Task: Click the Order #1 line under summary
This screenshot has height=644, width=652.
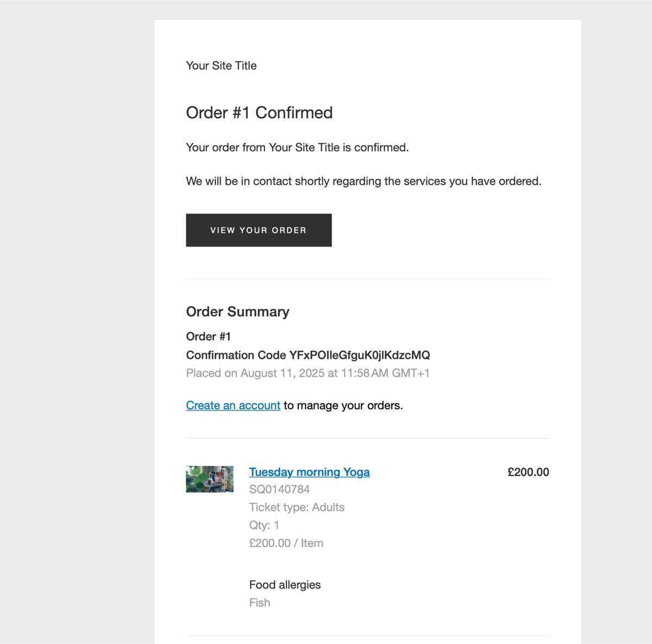Action: [x=208, y=337]
